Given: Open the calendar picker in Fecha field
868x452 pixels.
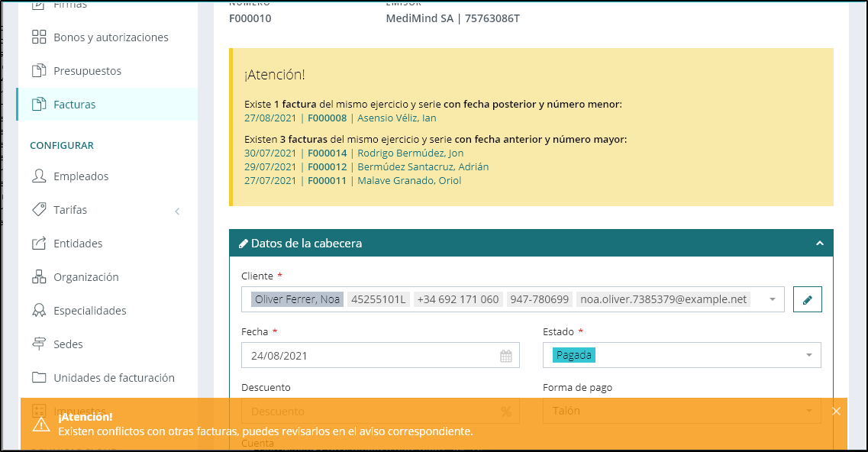Looking at the screenshot, I should click(505, 356).
